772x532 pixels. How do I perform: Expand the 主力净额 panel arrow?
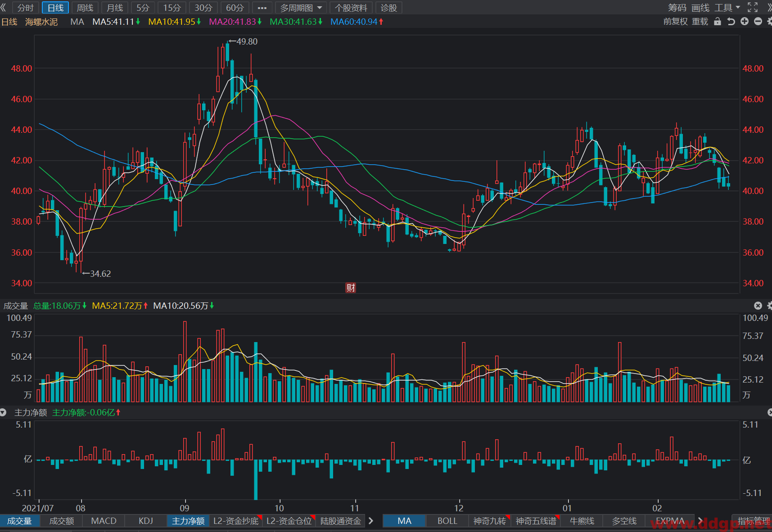pos(3,412)
